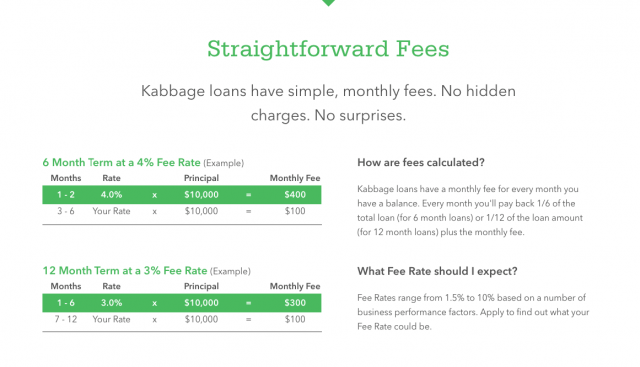Click the 4.0% rate cell
The height and width of the screenshot is (367, 640).
tap(111, 195)
